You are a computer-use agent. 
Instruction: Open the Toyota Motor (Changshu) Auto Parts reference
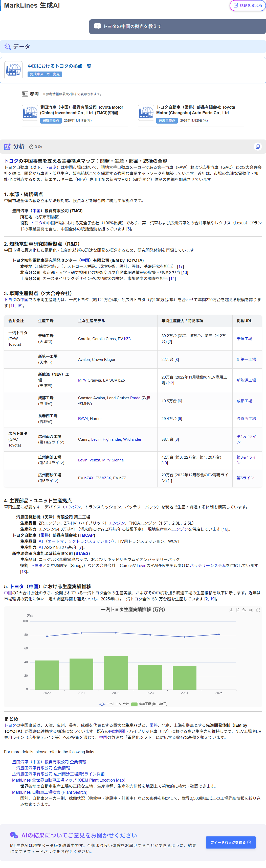point(195,110)
